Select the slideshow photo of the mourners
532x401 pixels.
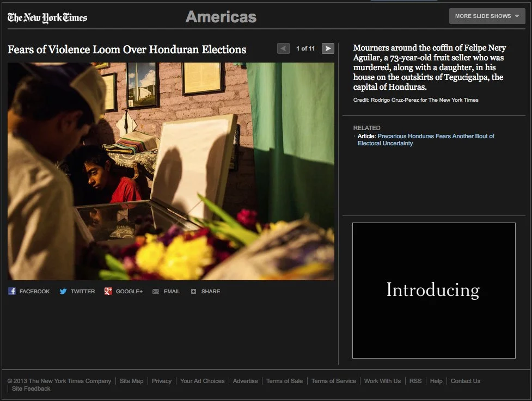coord(170,170)
